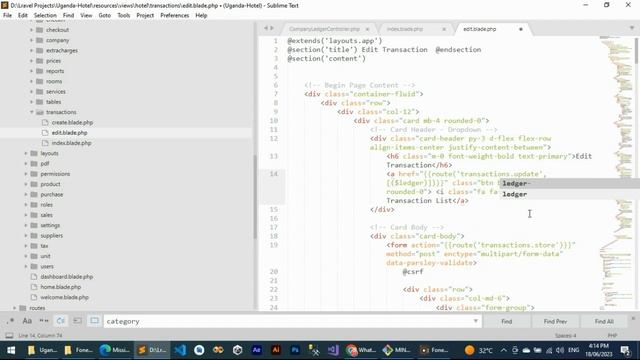Close the CompanyLedgerController.php tab
The image size is (640, 360).
(367, 29)
